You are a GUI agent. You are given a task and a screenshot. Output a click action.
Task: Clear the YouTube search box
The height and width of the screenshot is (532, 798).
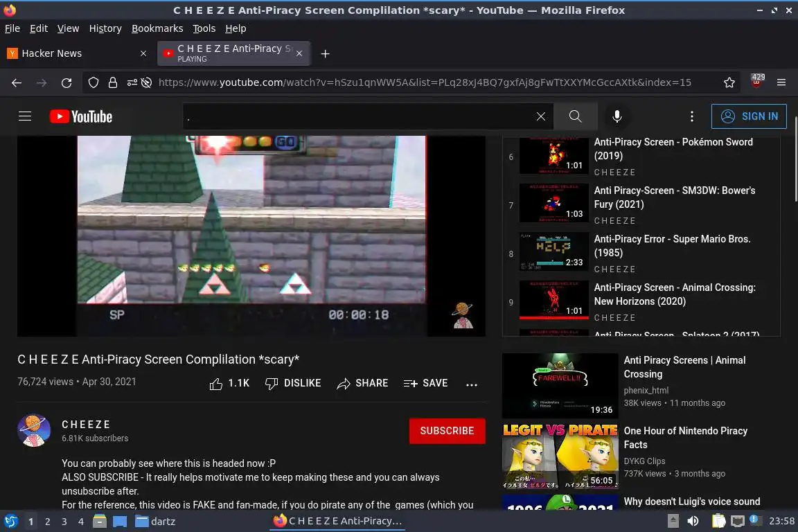coord(540,116)
